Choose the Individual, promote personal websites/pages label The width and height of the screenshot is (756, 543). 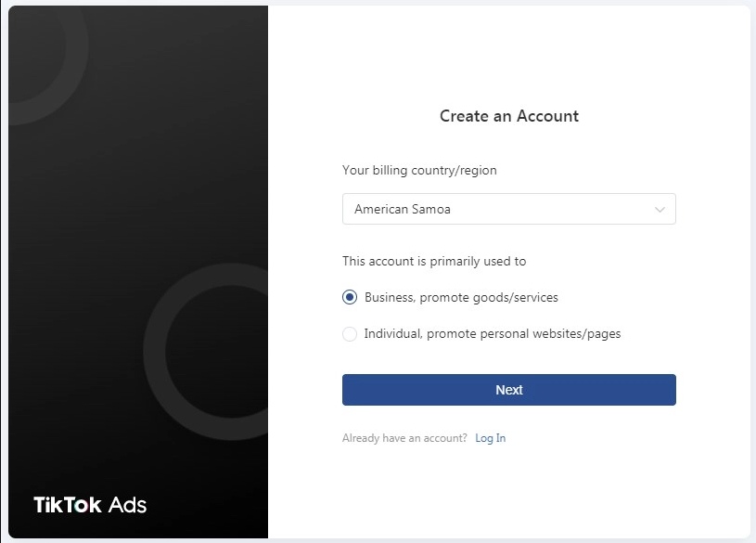point(493,333)
